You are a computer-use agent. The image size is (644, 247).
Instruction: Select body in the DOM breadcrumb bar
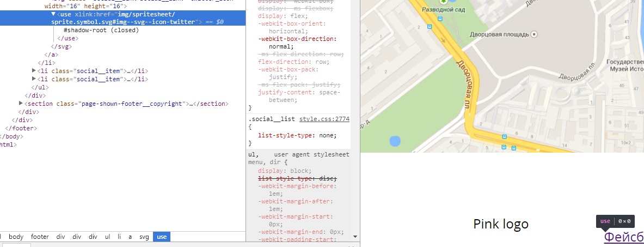pyautogui.click(x=16, y=237)
